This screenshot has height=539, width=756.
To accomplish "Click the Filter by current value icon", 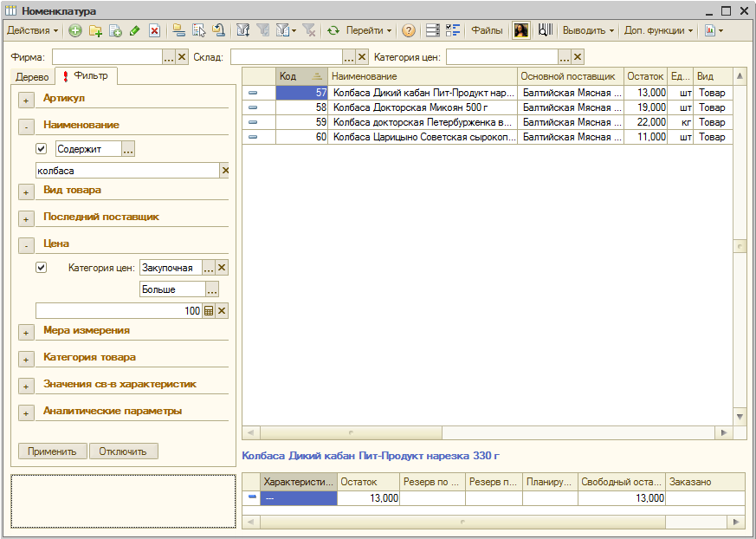I will pyautogui.click(x=262, y=30).
